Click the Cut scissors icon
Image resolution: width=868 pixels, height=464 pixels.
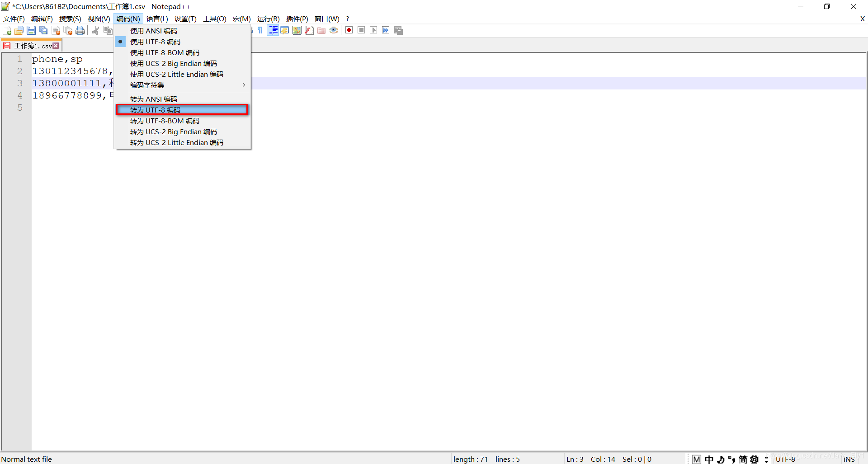pos(95,30)
